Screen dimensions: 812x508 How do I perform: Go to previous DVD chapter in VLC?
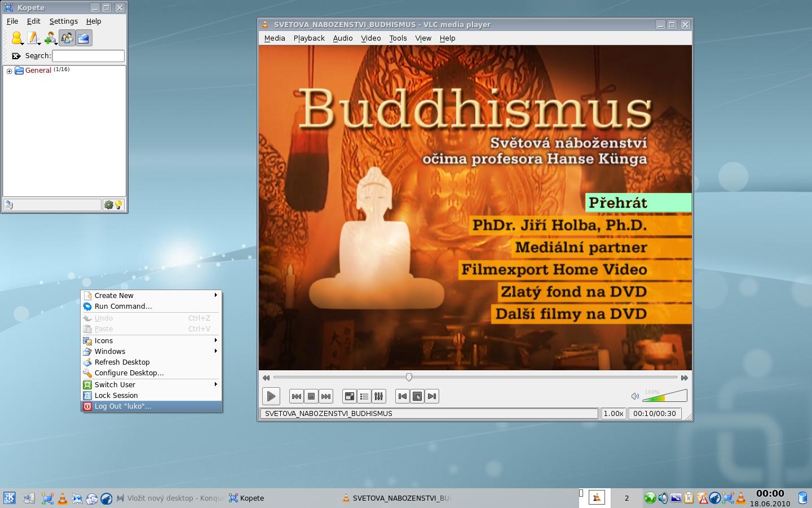coord(403,396)
